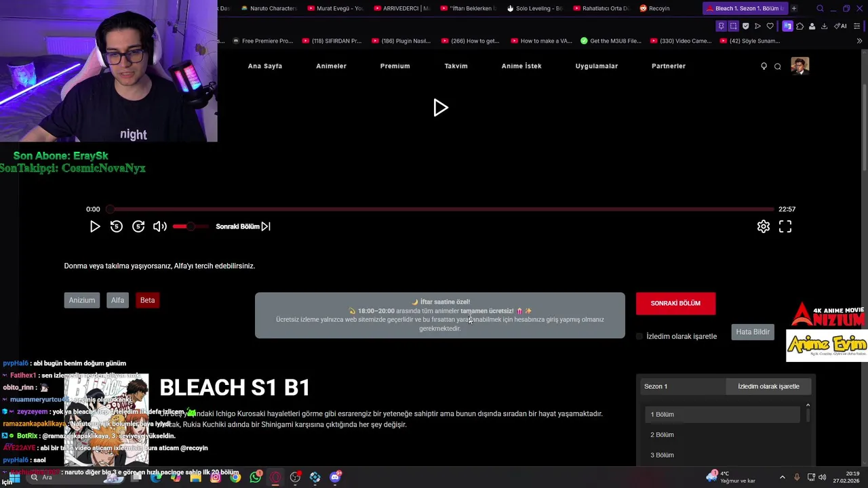868x488 pixels.
Task: Go to Premium page
Action: tap(395, 66)
